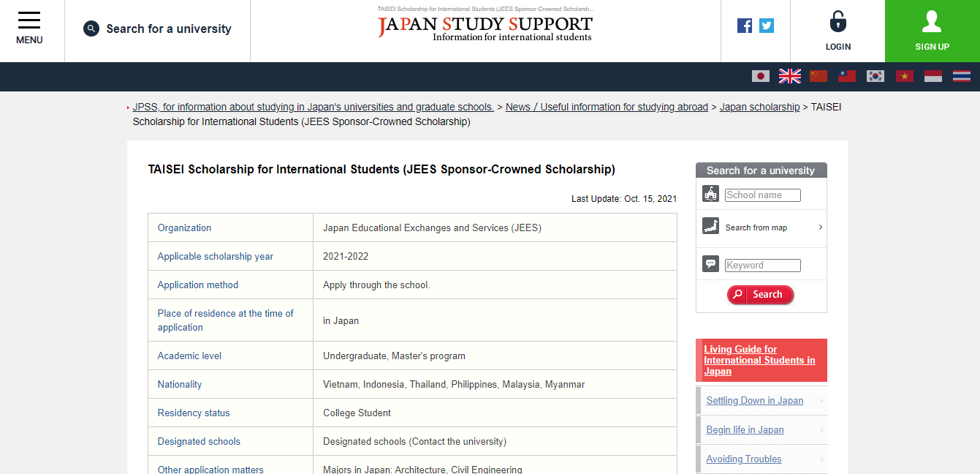Click the Residency status label
The height and width of the screenshot is (474, 980).
click(194, 413)
